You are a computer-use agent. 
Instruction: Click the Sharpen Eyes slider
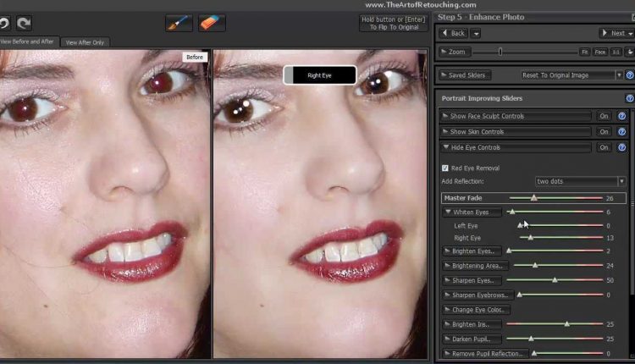coord(555,280)
